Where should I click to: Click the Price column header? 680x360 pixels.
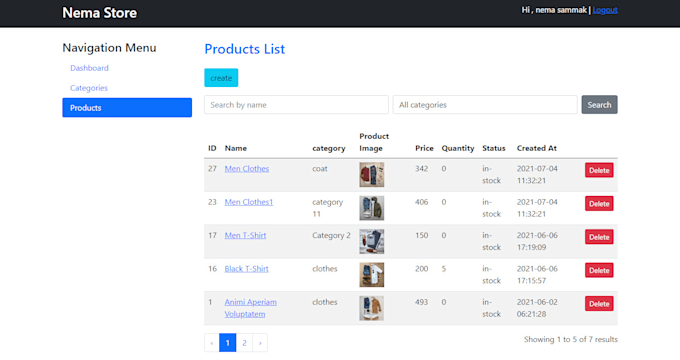[x=424, y=148]
